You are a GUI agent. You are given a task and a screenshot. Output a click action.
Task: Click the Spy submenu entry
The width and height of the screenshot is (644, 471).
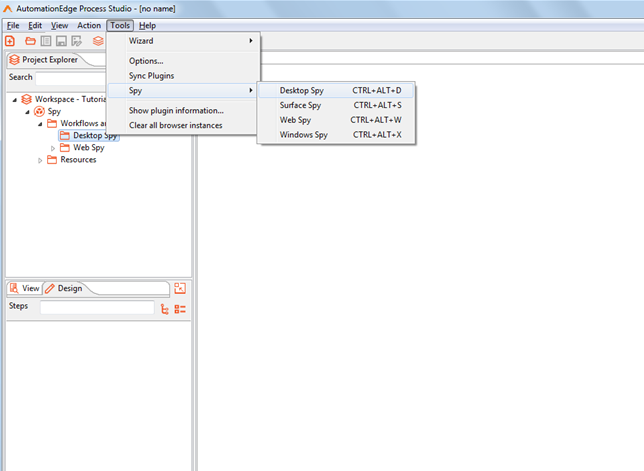point(184,91)
